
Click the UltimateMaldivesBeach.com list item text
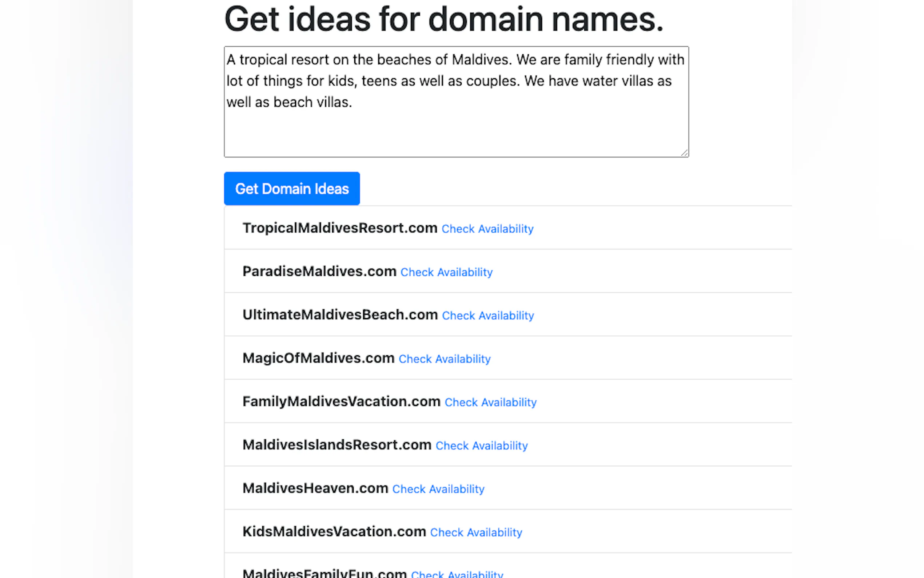pos(340,314)
